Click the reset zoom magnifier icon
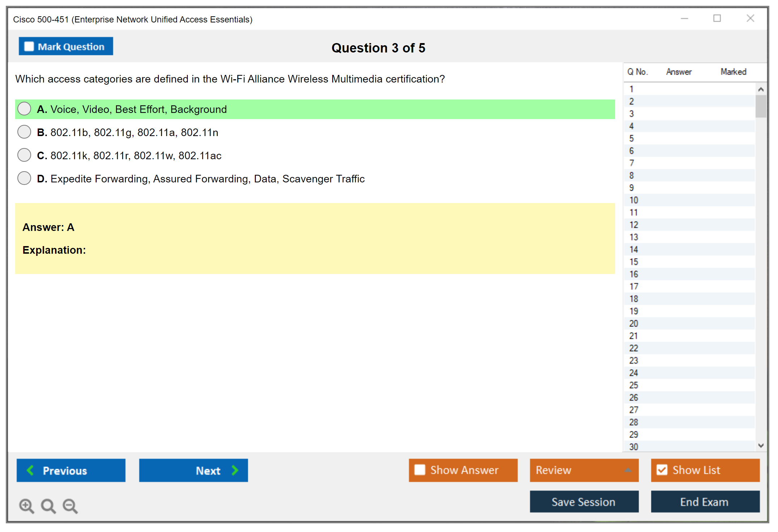The height and width of the screenshot is (532, 778). (48, 506)
